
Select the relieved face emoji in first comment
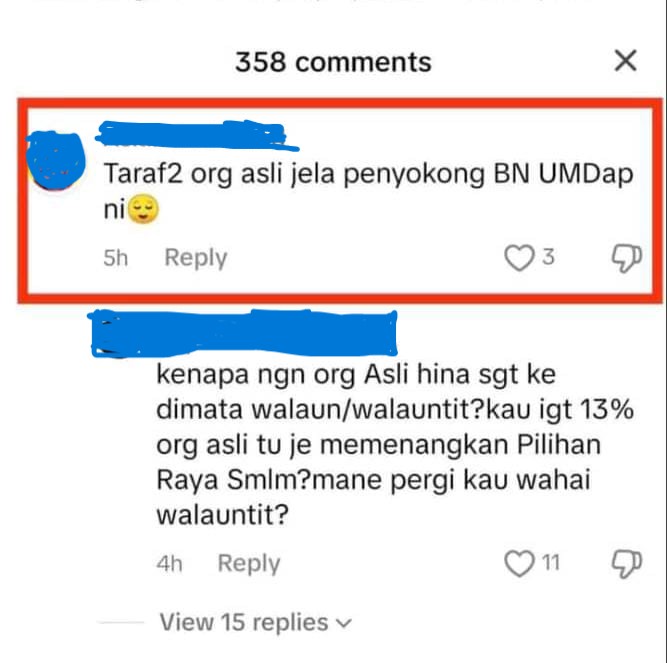coord(143,209)
